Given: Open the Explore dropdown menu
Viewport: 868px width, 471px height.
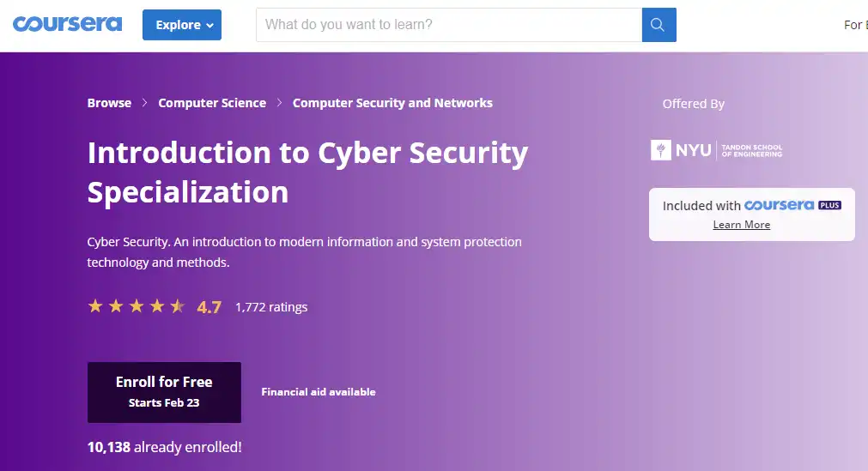Looking at the screenshot, I should 181,25.
